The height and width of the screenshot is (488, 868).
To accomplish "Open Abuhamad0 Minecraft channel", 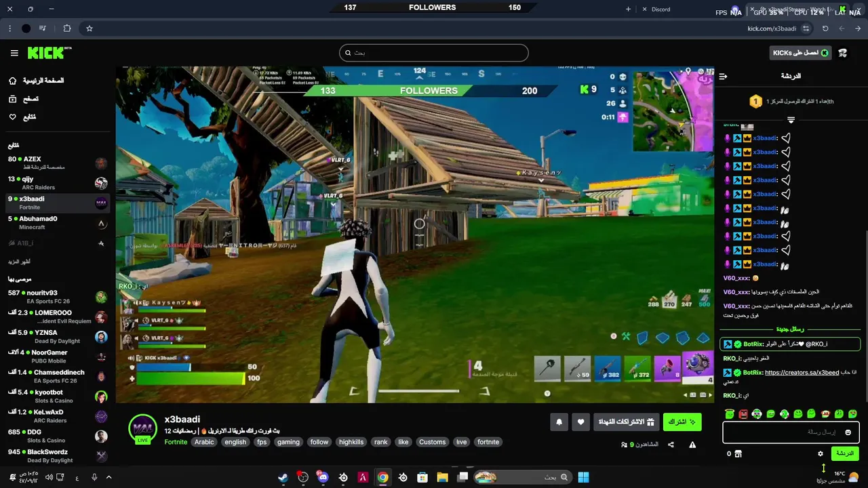I will 57,222.
